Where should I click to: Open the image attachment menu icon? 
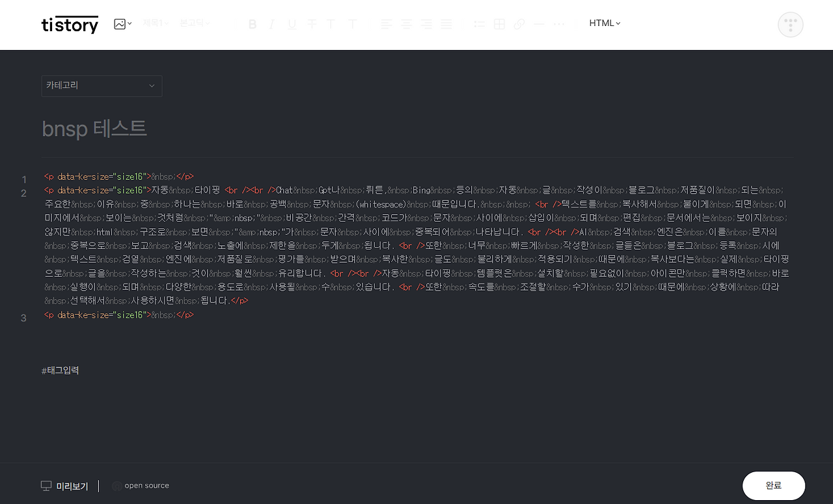tap(122, 24)
